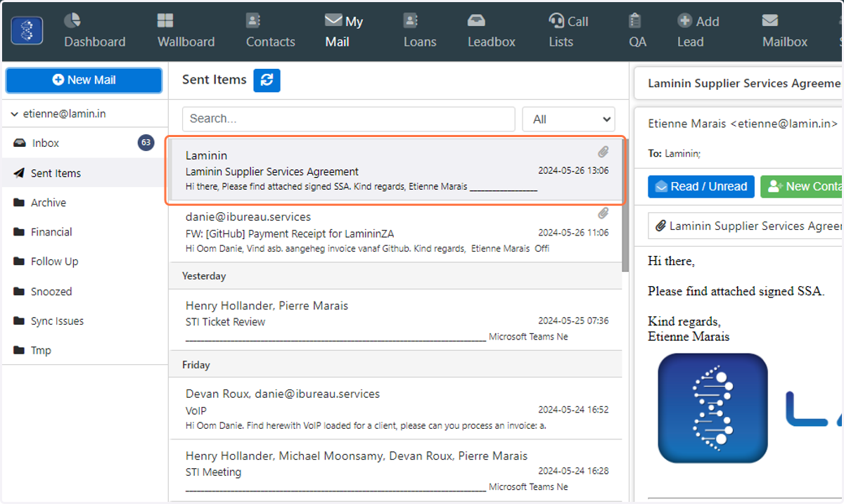Click the attachment icon on danie@ibureau.services email
The height and width of the screenshot is (504, 844).
point(603,213)
